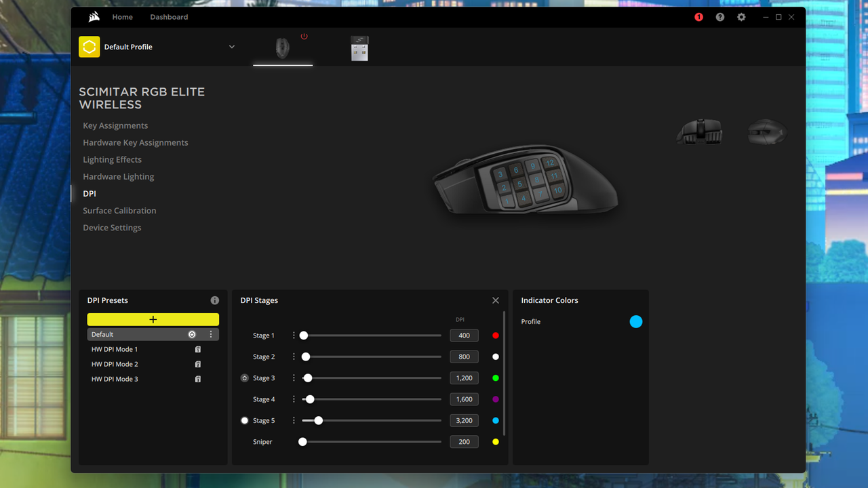Open Surface Calibration section

coord(119,210)
